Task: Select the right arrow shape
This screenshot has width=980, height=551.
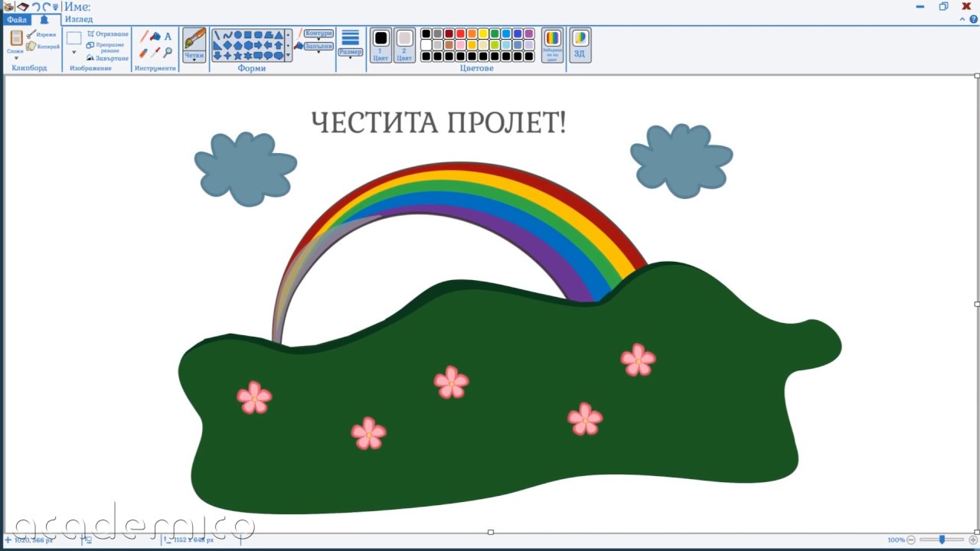Action: [258, 45]
